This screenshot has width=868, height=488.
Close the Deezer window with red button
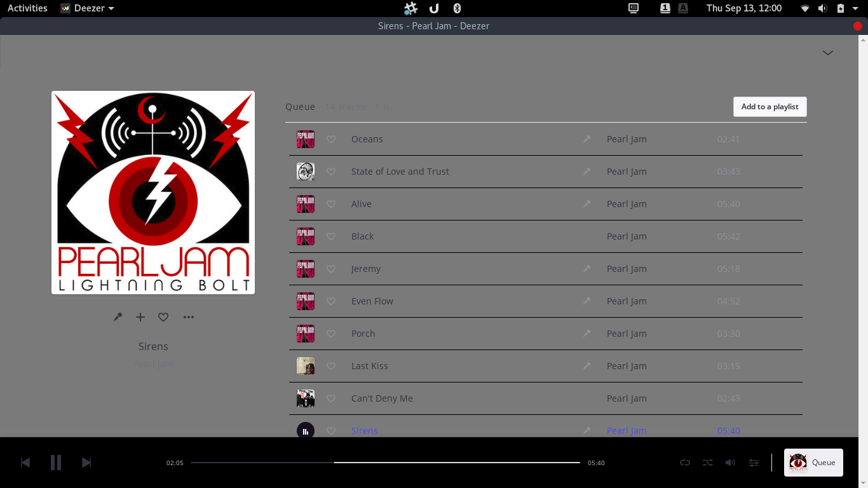click(858, 26)
